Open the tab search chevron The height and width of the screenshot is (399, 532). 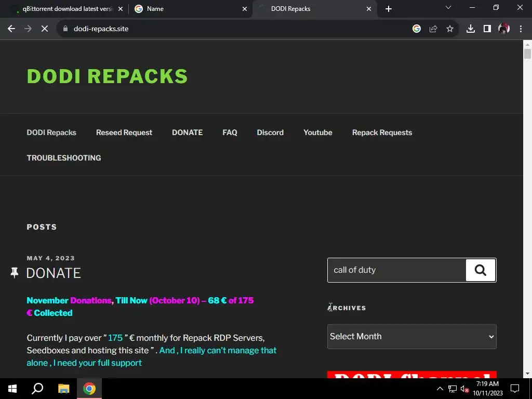[448, 7]
